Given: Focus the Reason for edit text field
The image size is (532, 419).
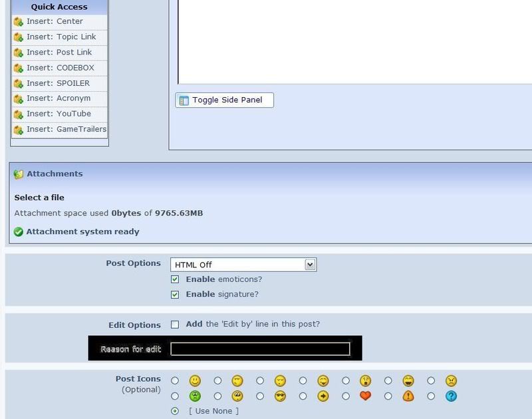Looking at the screenshot, I should [x=260, y=349].
